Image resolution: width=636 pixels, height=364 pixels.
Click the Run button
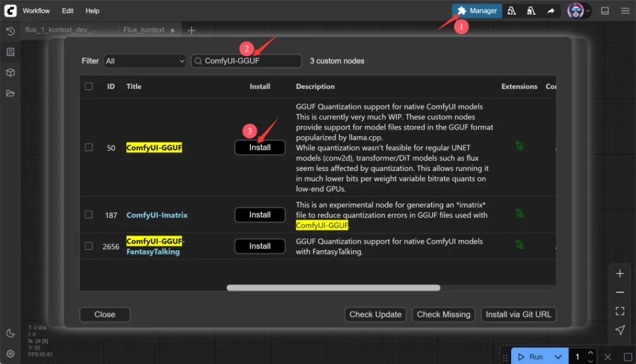(532, 357)
